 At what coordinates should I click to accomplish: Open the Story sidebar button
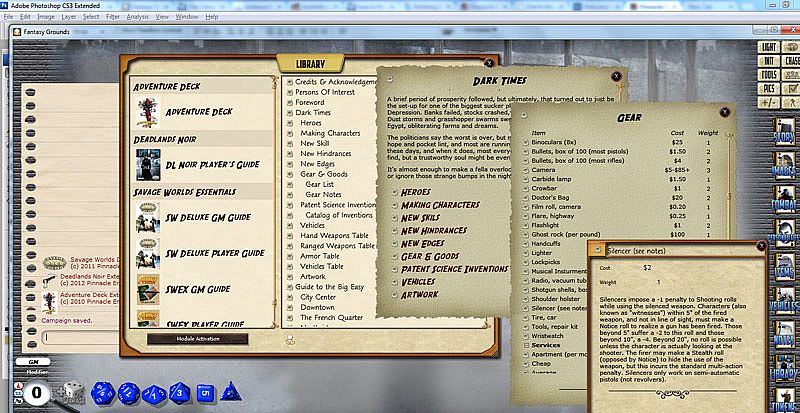point(785,132)
